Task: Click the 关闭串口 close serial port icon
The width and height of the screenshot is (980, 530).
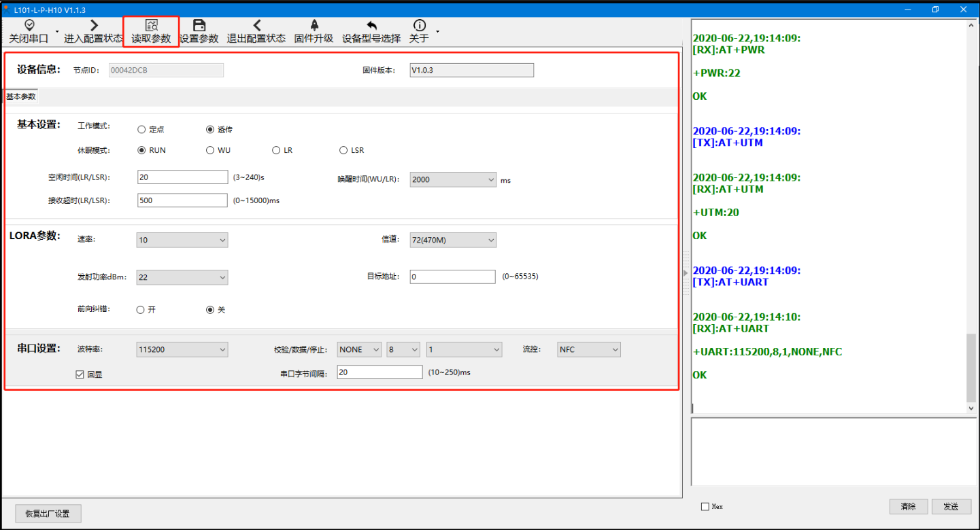Action: tap(29, 26)
